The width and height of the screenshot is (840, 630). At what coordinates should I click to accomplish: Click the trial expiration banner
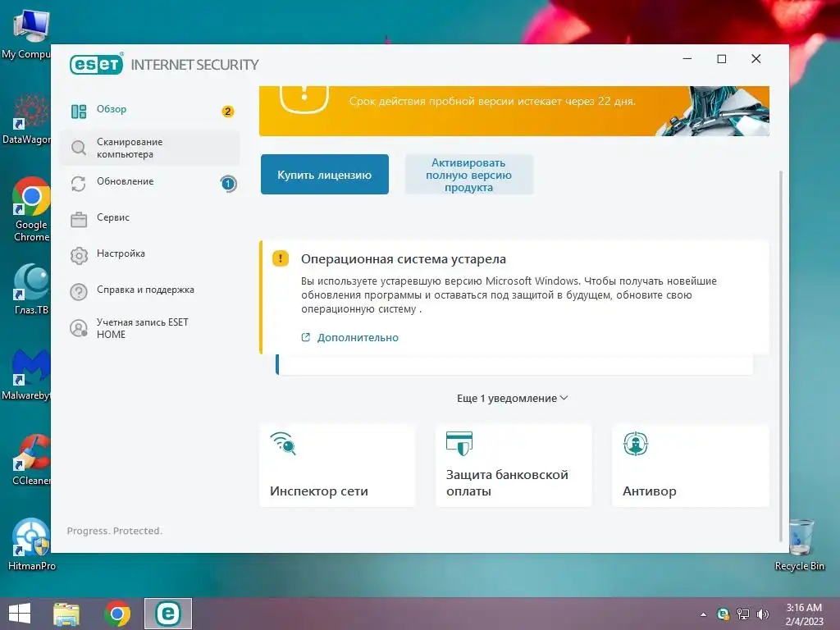click(514, 111)
